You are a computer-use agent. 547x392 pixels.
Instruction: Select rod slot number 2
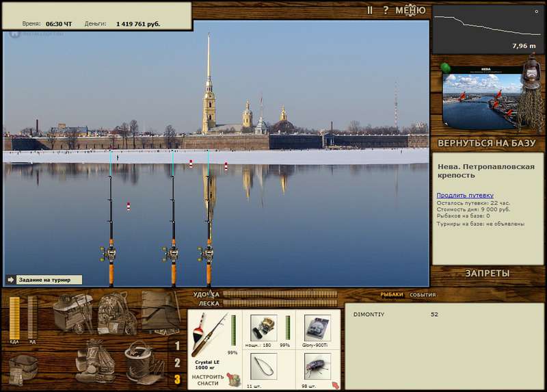tap(177, 363)
